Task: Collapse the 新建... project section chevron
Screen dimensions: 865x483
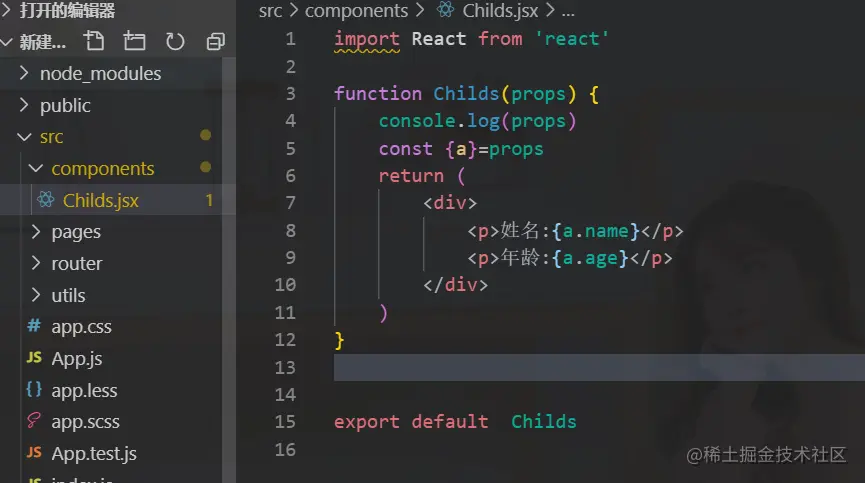Action: point(6,41)
